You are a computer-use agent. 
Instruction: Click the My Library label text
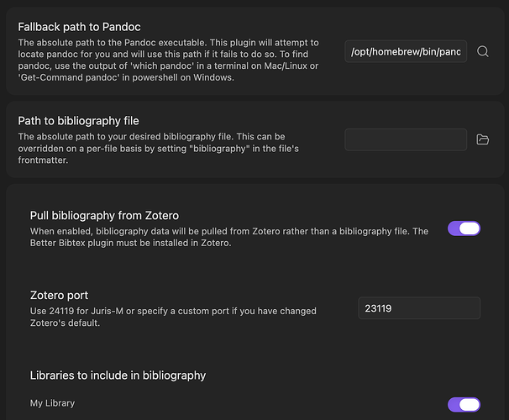[52, 403]
